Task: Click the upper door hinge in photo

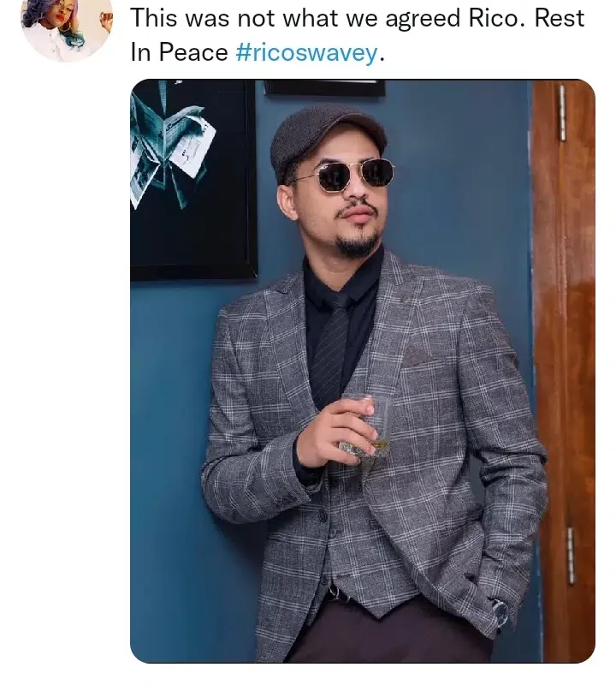Action: [562, 113]
